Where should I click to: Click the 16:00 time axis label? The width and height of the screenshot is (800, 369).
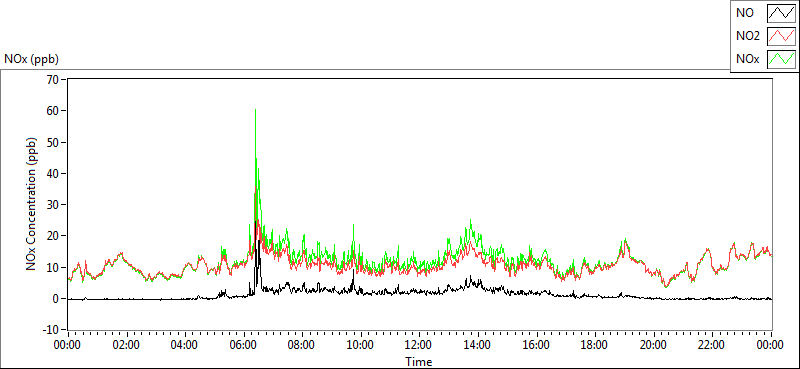click(x=537, y=345)
